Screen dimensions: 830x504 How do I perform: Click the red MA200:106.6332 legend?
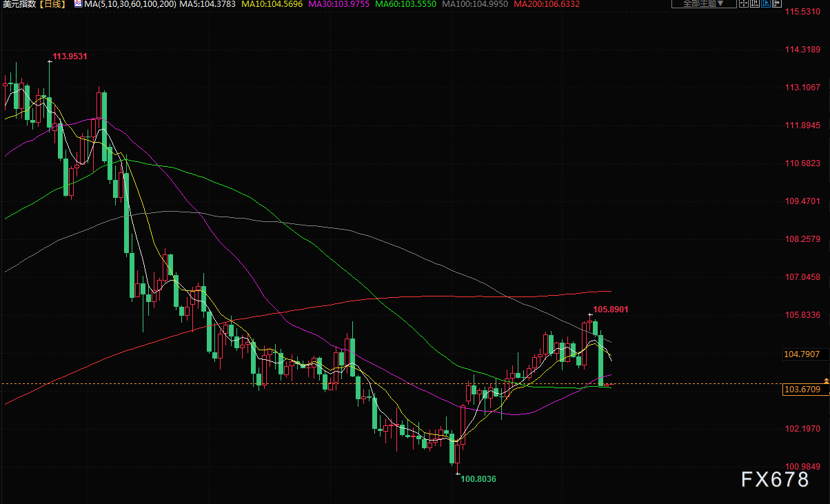coord(547,4)
